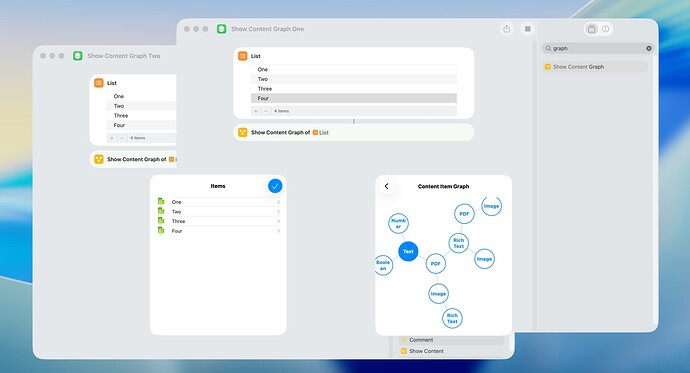This screenshot has width=690, height=373.
Task: Select the bottom Rich Text node
Action: point(452,318)
